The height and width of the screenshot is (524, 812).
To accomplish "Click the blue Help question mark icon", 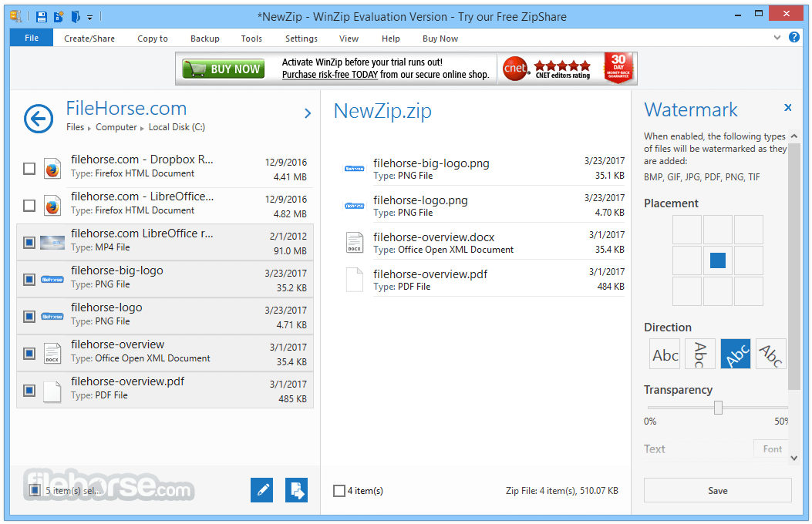I will point(793,37).
